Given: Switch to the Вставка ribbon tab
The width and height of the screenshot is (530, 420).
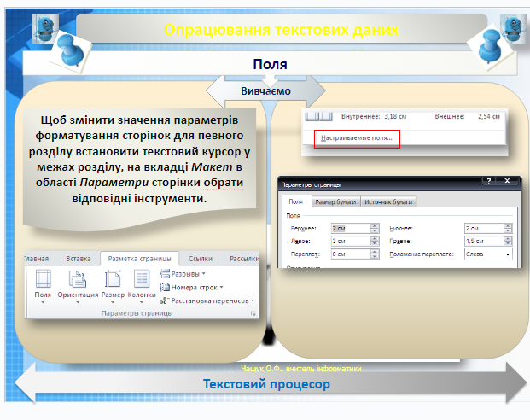Looking at the screenshot, I should click(x=79, y=259).
